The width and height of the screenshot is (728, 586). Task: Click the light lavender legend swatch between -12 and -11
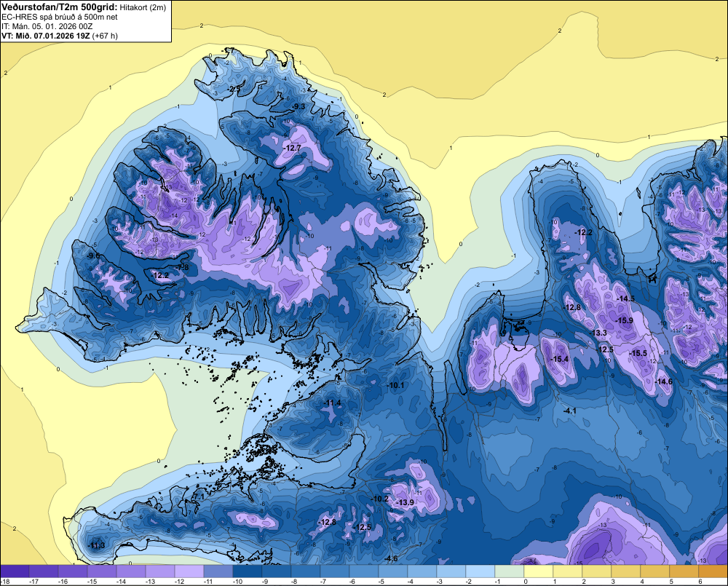click(x=189, y=571)
